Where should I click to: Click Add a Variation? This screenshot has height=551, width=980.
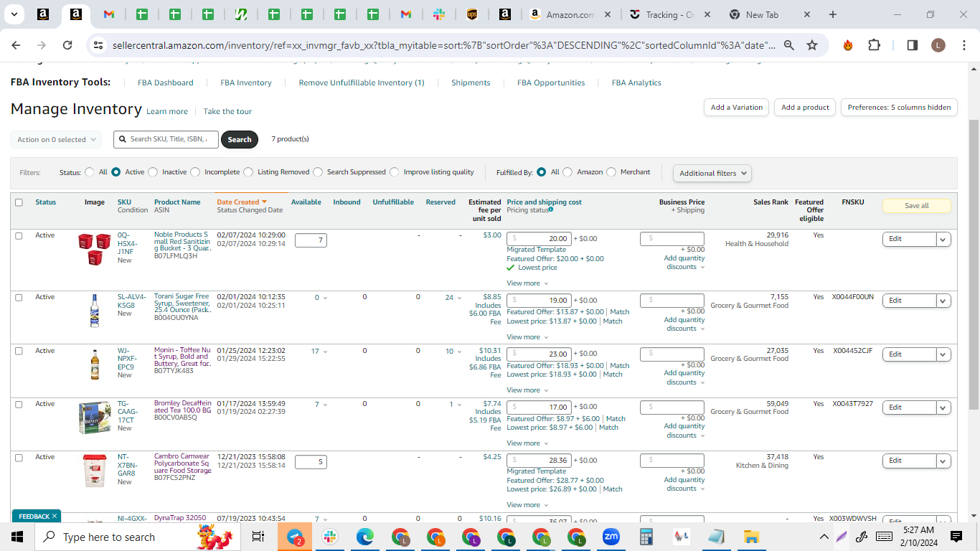(737, 108)
